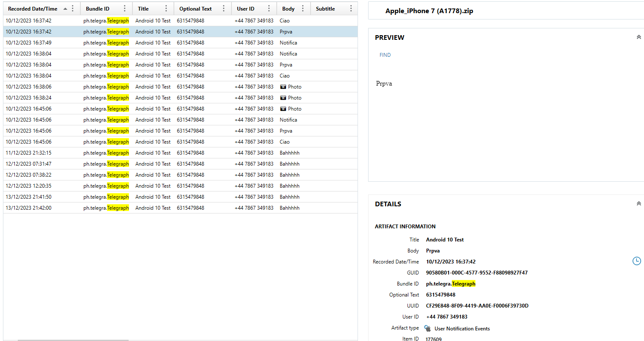This screenshot has width=644, height=341.
Task: Select row recorded at 13/12/2023 21:41:50
Action: point(180,197)
